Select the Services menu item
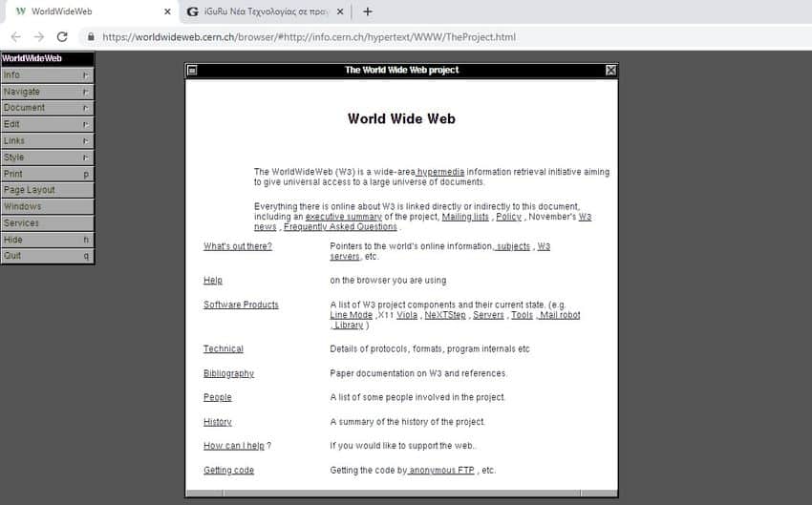 [47, 223]
